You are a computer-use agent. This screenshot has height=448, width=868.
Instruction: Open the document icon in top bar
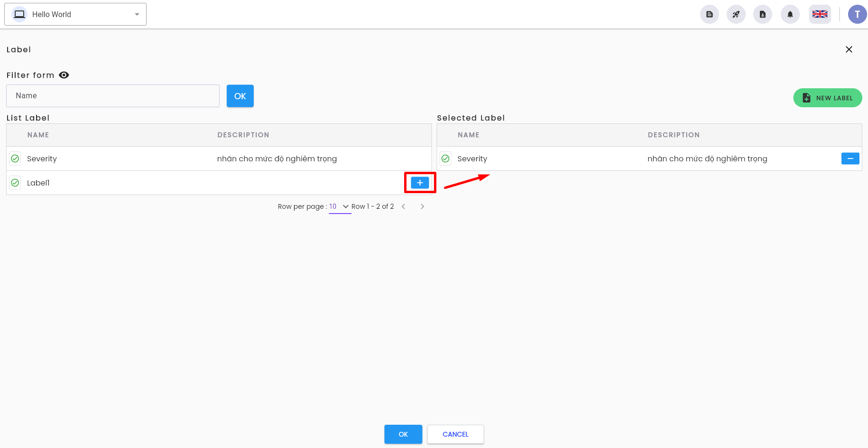[x=710, y=14]
